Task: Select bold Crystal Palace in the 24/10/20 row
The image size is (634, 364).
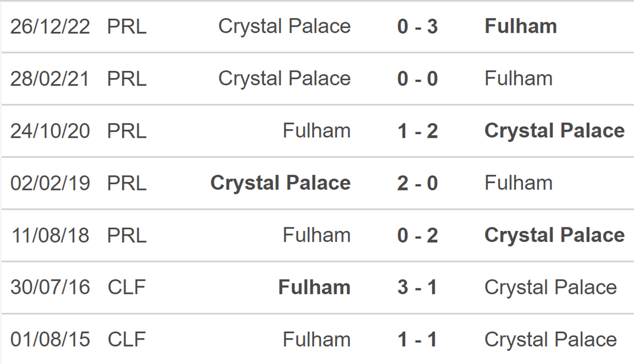Action: pos(554,131)
